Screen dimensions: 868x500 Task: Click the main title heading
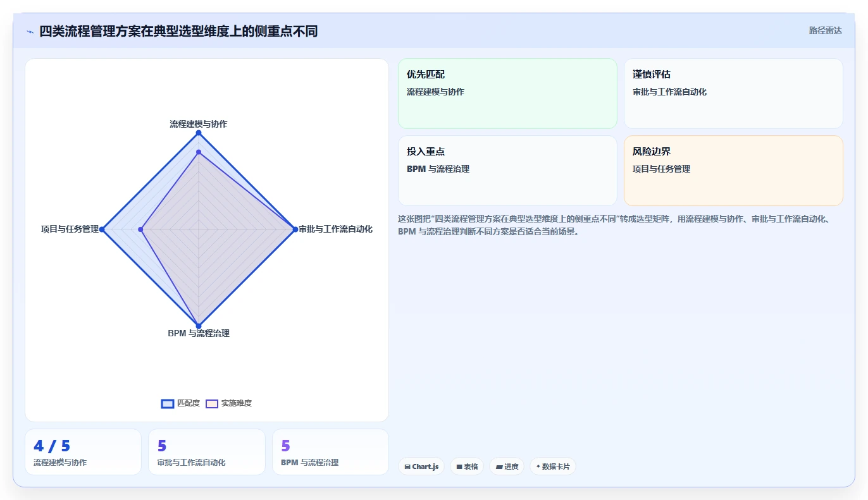click(178, 31)
